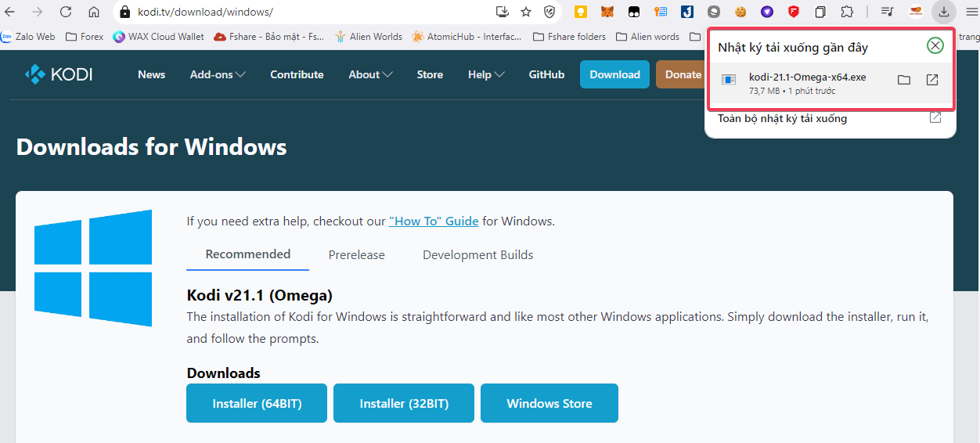This screenshot has width=980, height=443.
Task: Click the black Tampermonkey extension icon
Action: (x=634, y=12)
